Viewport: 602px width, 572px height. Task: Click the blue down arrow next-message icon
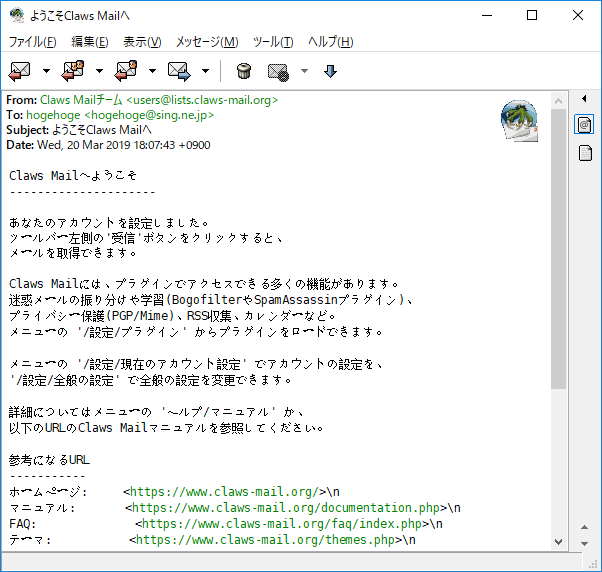331,71
